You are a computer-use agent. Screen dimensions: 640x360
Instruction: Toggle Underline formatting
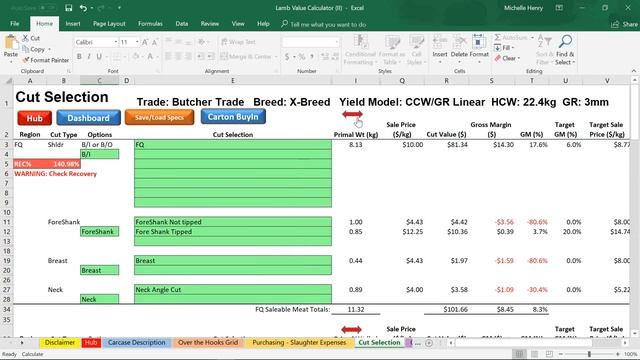click(99, 56)
